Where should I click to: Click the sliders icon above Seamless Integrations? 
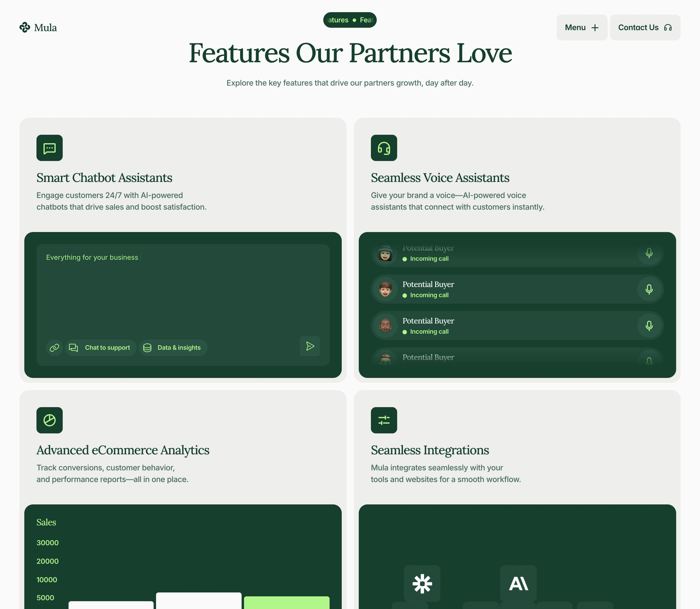pyautogui.click(x=384, y=420)
